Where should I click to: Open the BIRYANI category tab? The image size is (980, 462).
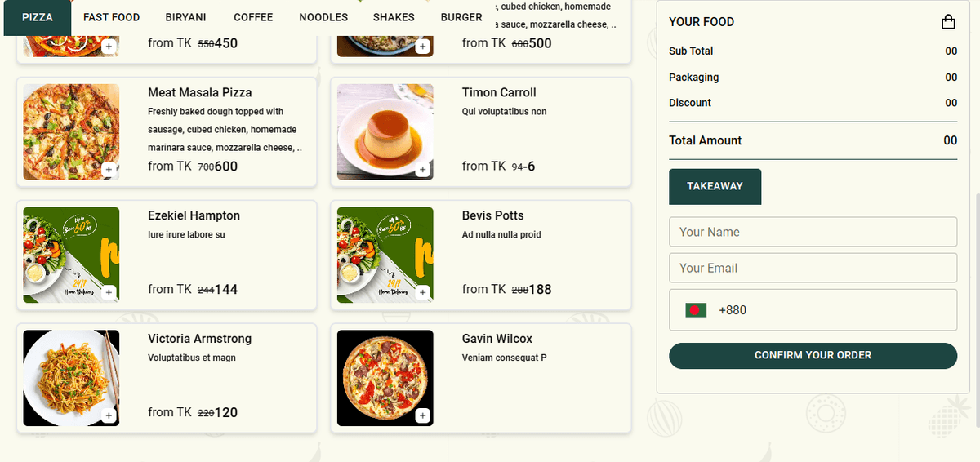pos(185,17)
